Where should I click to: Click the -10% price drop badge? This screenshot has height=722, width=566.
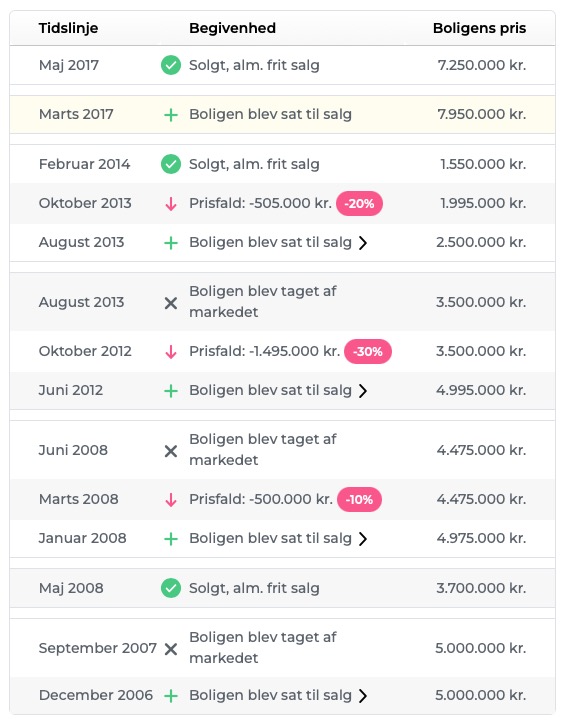coord(359,500)
